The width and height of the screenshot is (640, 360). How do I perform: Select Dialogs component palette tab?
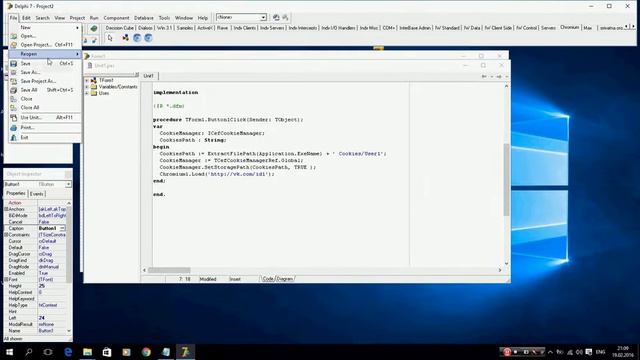[x=145, y=28]
